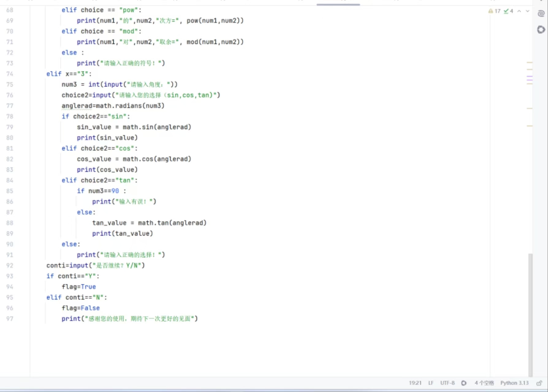Change the LF line separator setting
This screenshot has height=392, width=548.
click(x=431, y=383)
